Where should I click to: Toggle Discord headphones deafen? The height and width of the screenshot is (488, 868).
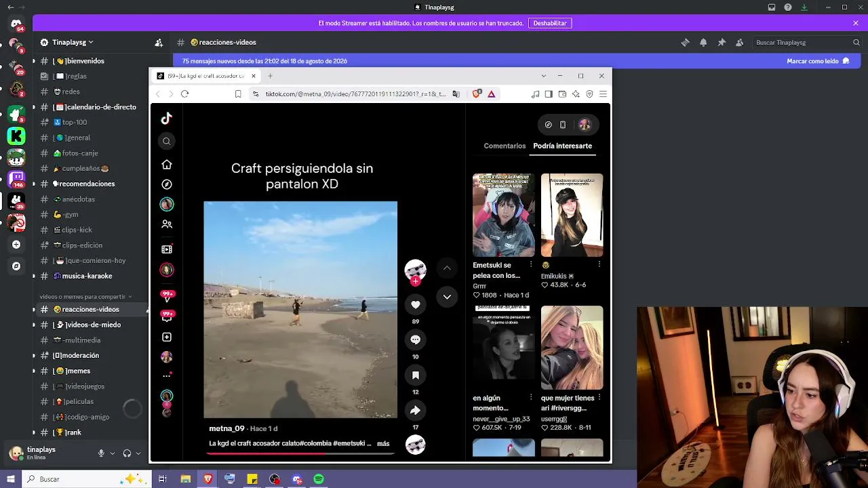[x=127, y=453]
